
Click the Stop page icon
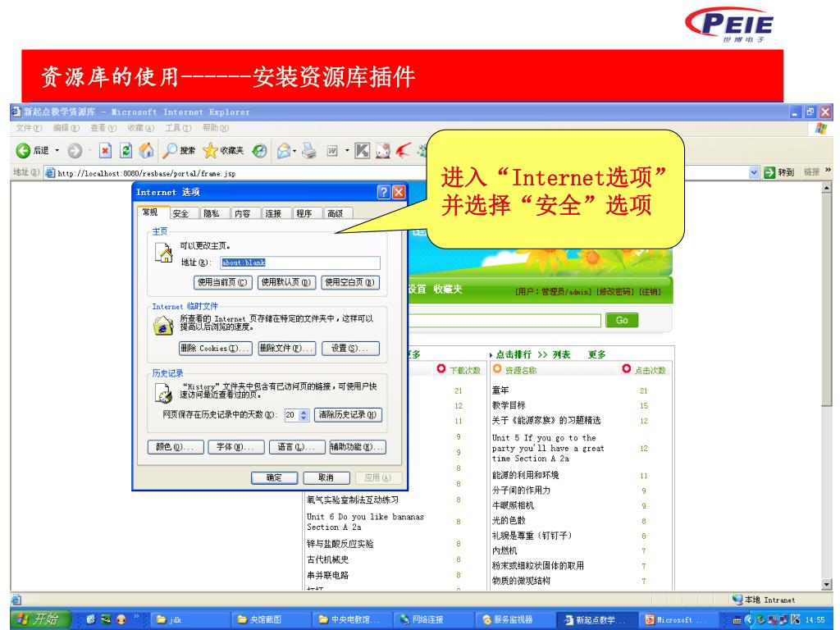(x=106, y=151)
